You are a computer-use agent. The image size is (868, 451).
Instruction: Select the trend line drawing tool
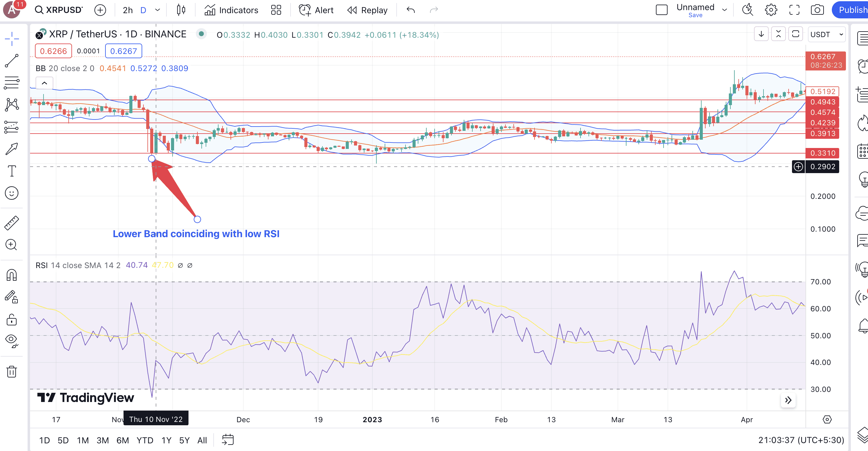point(12,61)
